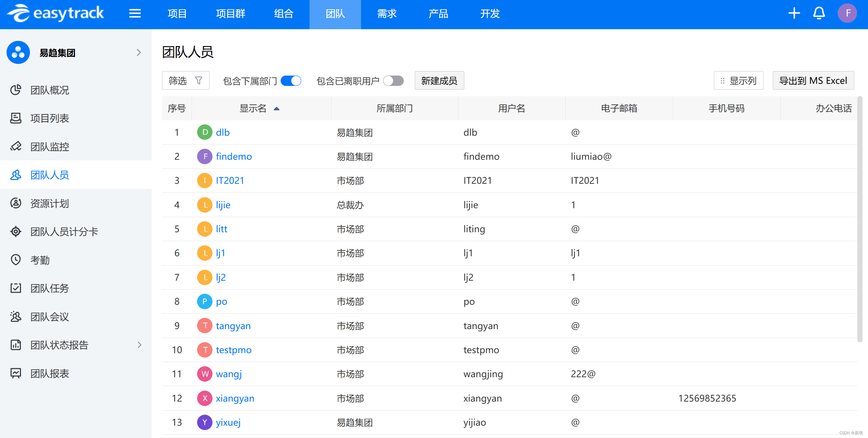Open 团队任务 from sidebar
This screenshot has width=868, height=438.
[76, 288]
